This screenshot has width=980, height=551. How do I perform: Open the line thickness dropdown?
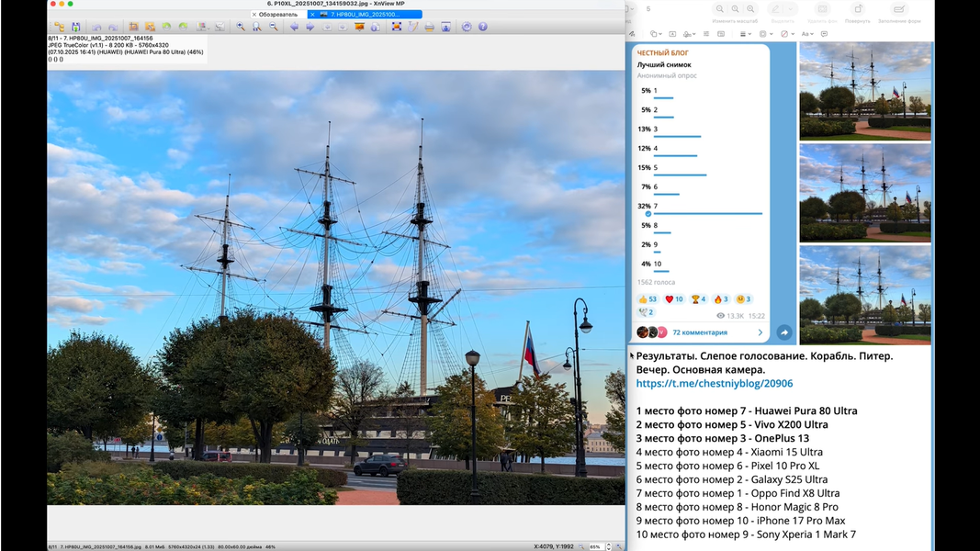(x=744, y=34)
